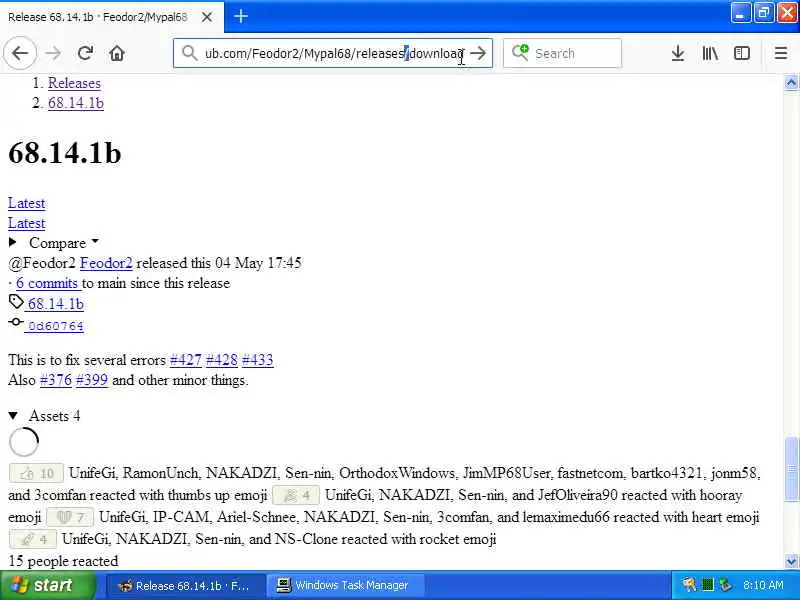This screenshot has height=600, width=800.
Task: Close the Release 68.14.1b tab
Action: (207, 17)
